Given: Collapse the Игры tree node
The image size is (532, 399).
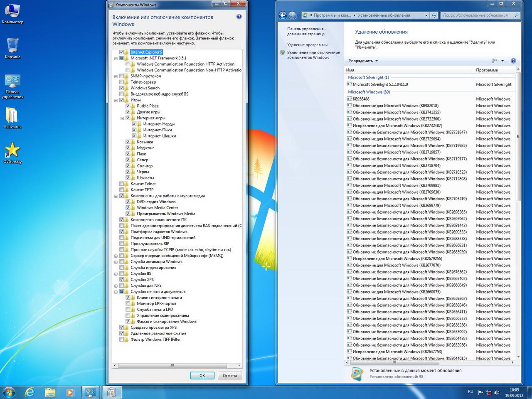Looking at the screenshot, I should pyautogui.click(x=116, y=100).
